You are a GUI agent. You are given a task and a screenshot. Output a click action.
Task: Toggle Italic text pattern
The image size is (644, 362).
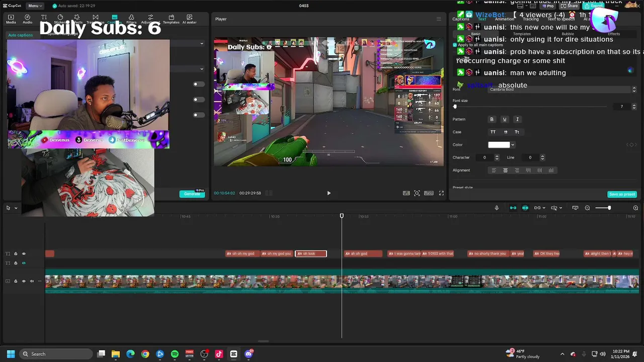click(517, 119)
